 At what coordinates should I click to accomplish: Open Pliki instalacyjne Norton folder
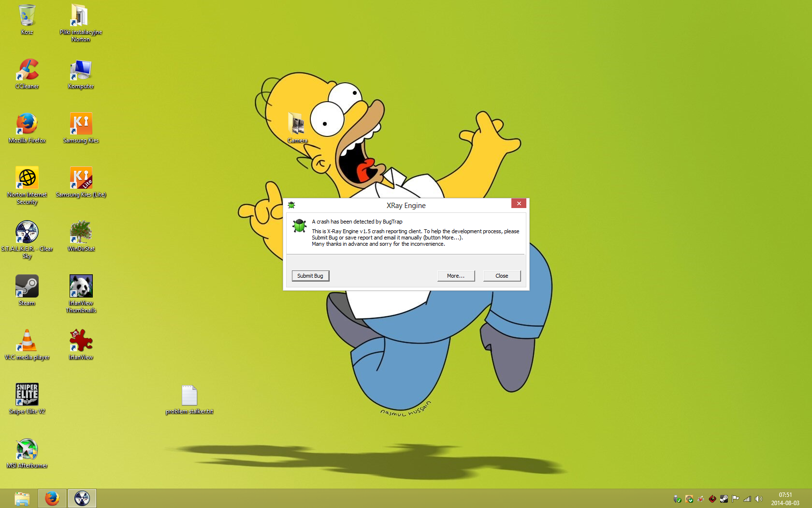click(81, 23)
